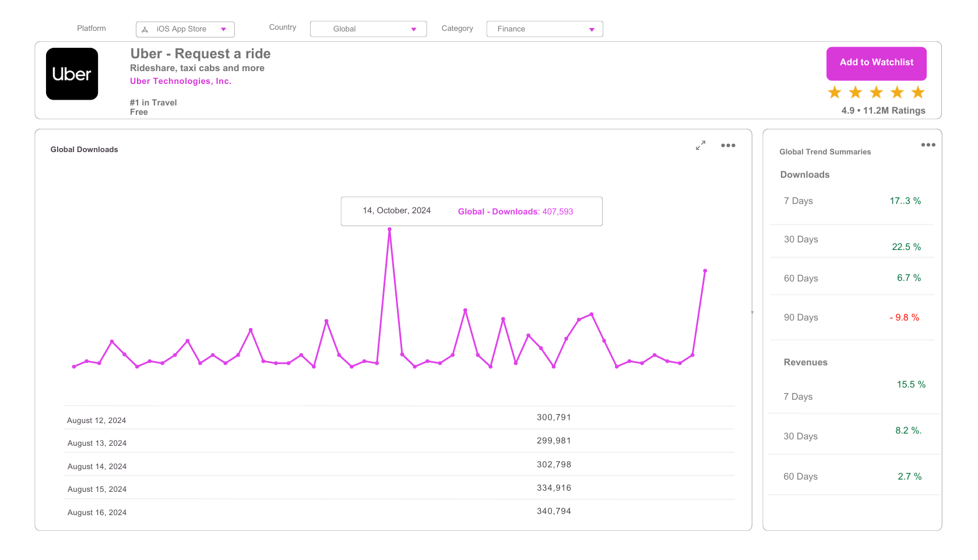Click the third rating star

[x=876, y=93]
